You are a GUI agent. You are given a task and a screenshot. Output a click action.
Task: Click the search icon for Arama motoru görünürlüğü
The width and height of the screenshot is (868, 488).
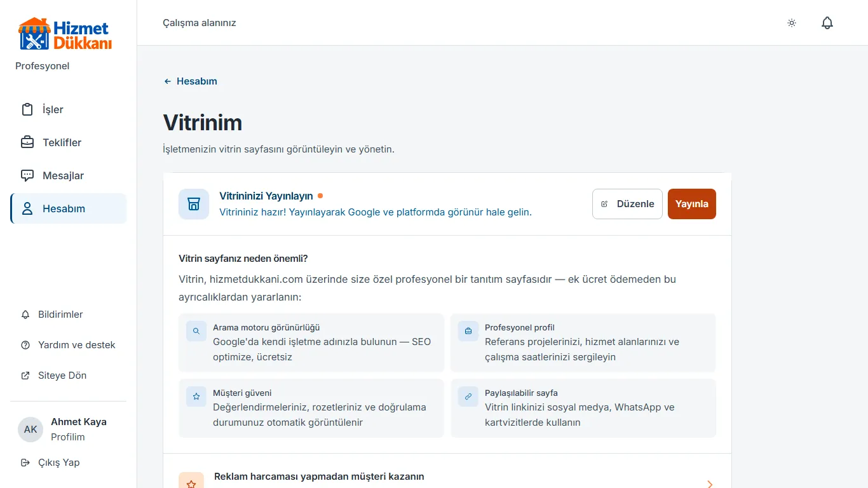(x=196, y=331)
